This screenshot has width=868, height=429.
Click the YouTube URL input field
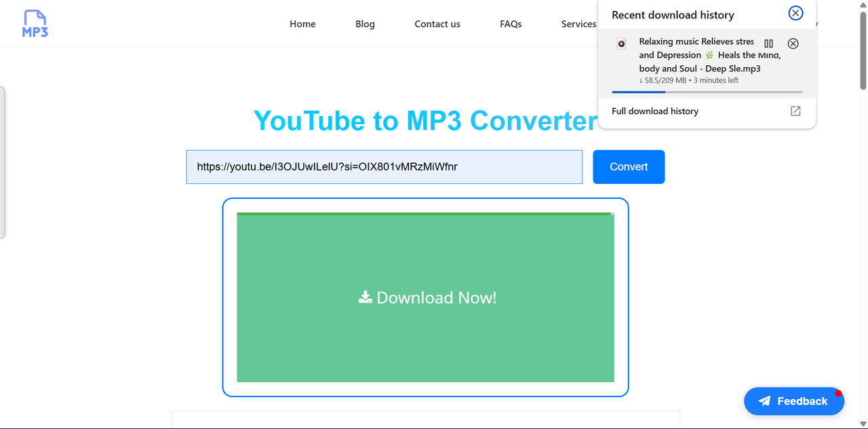click(384, 167)
